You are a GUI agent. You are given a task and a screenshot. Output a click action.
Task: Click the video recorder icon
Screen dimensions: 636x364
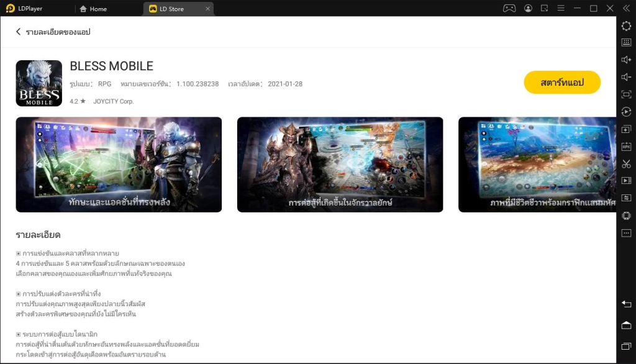pyautogui.click(x=626, y=181)
